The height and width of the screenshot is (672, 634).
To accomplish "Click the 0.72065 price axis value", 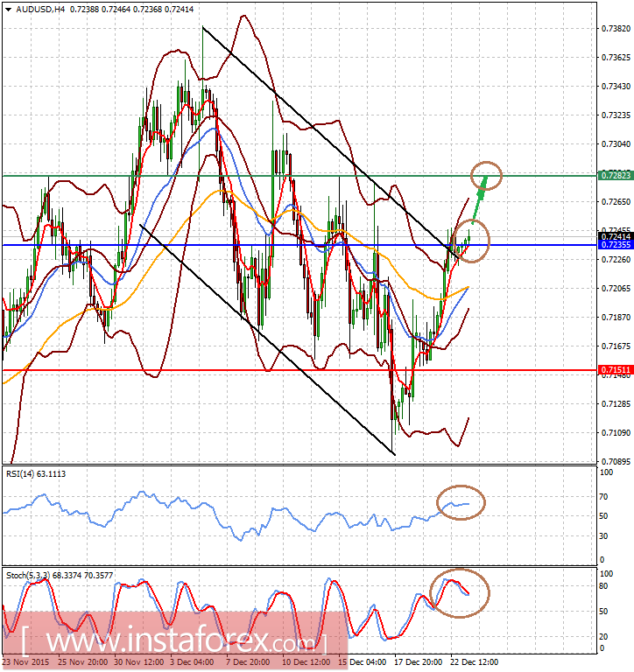I will [x=616, y=289].
